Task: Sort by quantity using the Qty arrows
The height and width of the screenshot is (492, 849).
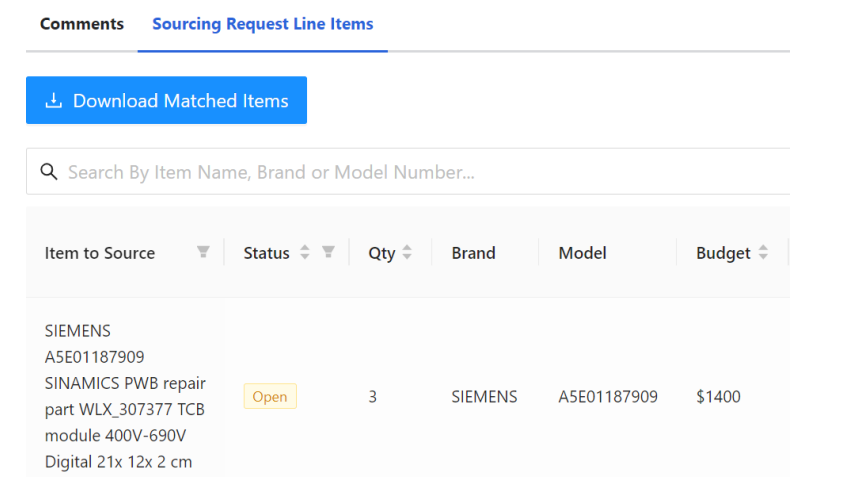Action: tap(407, 252)
